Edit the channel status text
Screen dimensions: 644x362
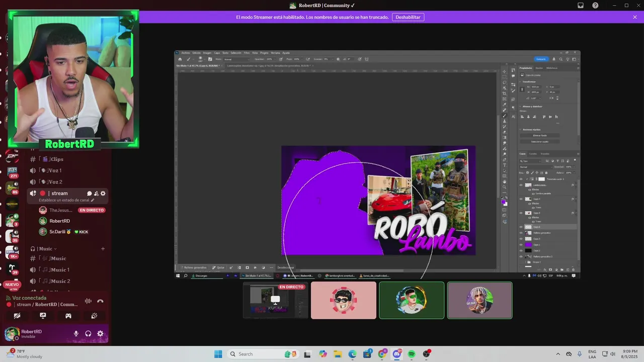66,200
